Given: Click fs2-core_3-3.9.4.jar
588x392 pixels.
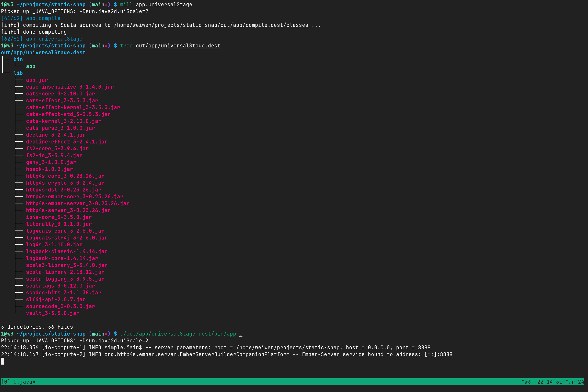Looking at the screenshot, I should 57,149.
